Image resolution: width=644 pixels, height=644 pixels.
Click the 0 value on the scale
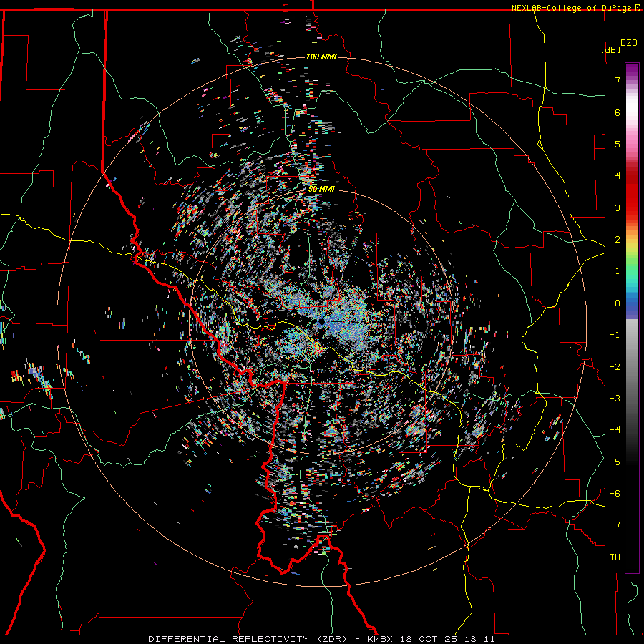pyautogui.click(x=618, y=303)
